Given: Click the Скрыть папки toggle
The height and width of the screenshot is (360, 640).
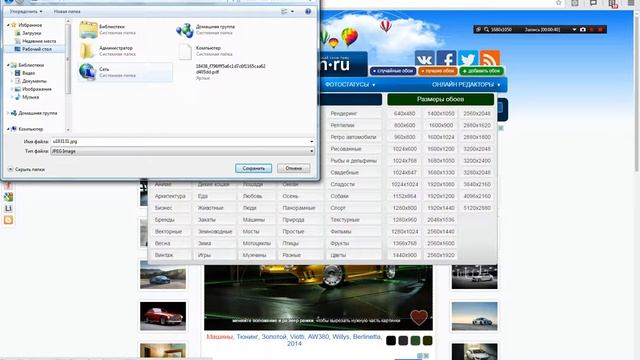Looking at the screenshot, I should (26, 169).
